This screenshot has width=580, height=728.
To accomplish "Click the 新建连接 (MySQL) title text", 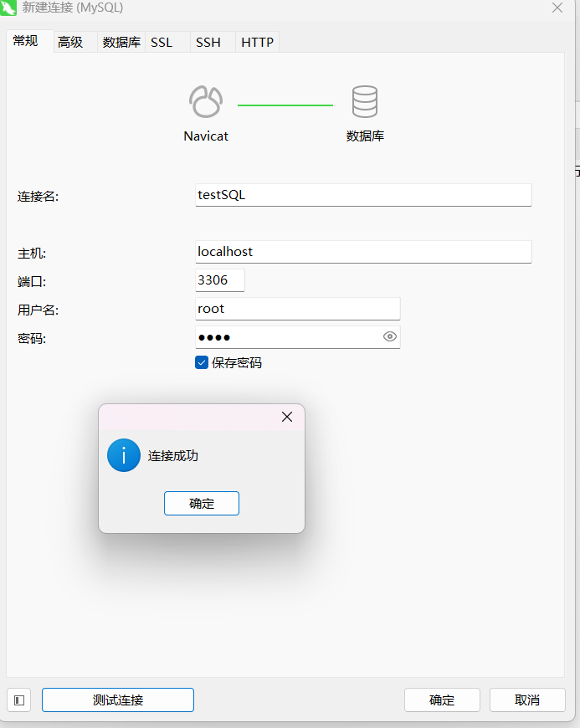I will (73, 8).
